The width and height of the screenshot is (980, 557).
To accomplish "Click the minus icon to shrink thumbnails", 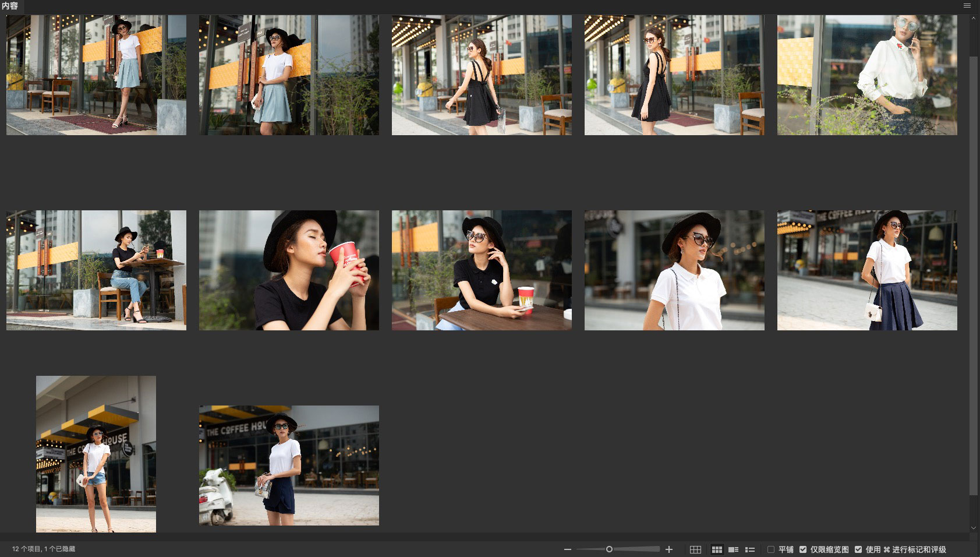I will 568,549.
